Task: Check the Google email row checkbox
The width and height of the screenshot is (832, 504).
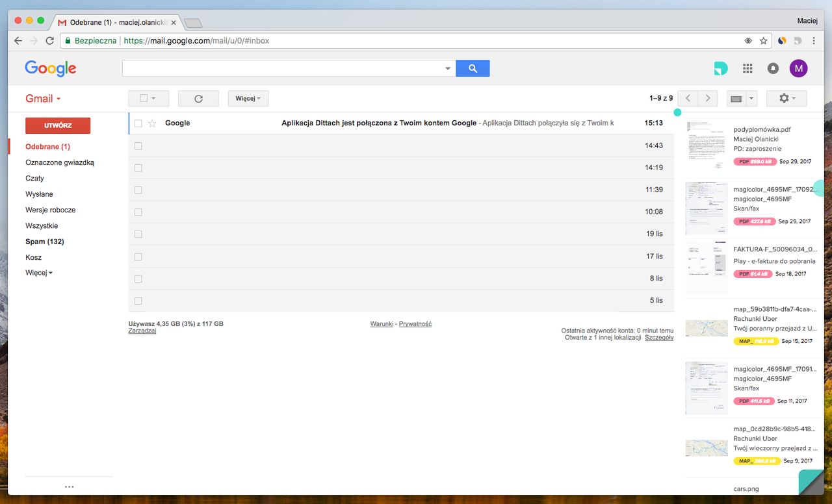Action: [138, 123]
